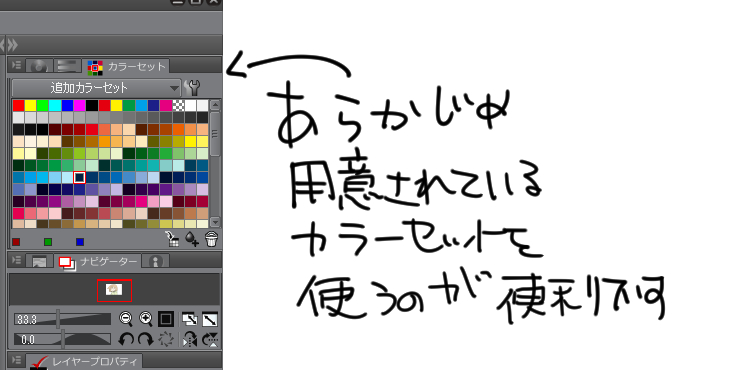731x370 pixels.
Task: Click the color set scrollbar down arrow
Action: tap(215, 222)
